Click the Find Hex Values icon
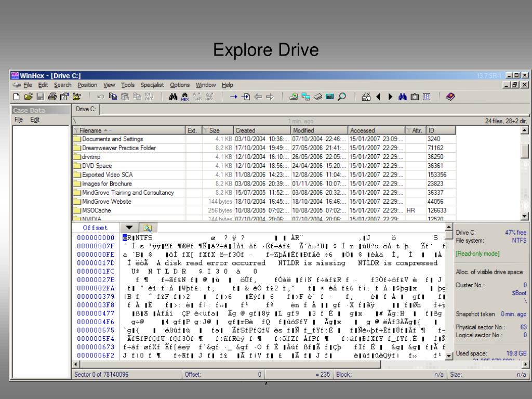 (185, 97)
